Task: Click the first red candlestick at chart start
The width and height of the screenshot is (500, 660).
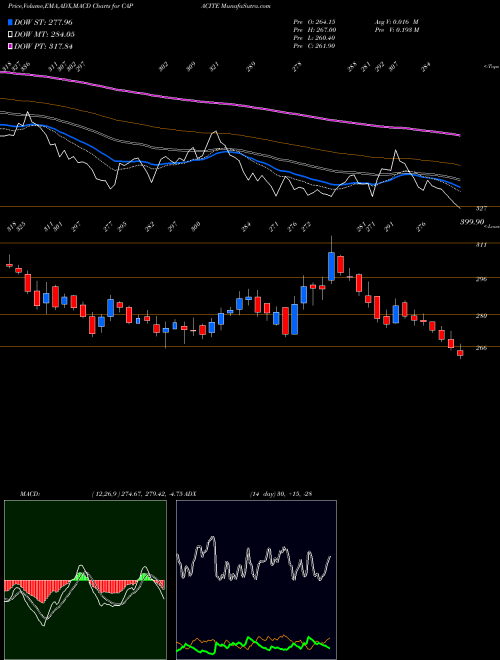Action: (9, 265)
